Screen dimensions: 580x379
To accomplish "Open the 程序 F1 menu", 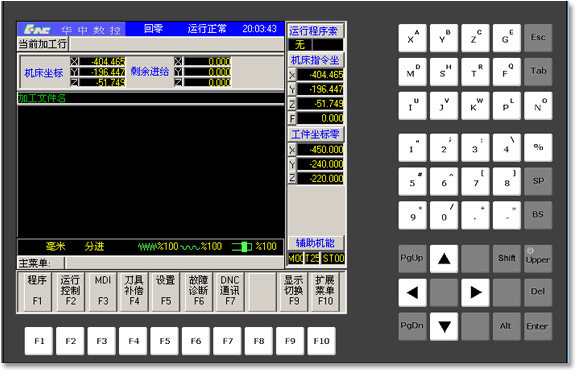I will point(37,291).
